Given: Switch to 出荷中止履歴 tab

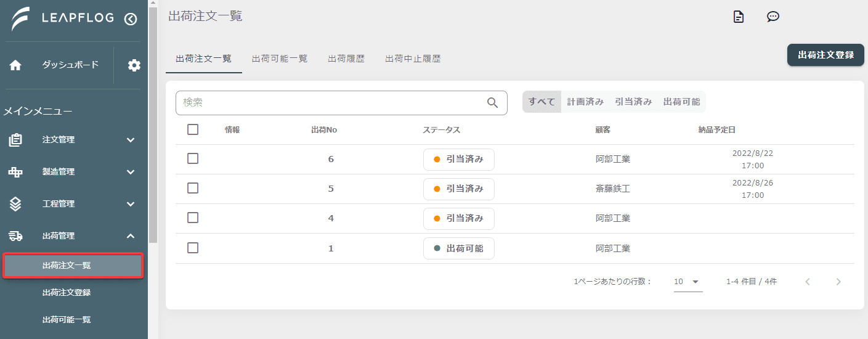Looking at the screenshot, I should [413, 59].
